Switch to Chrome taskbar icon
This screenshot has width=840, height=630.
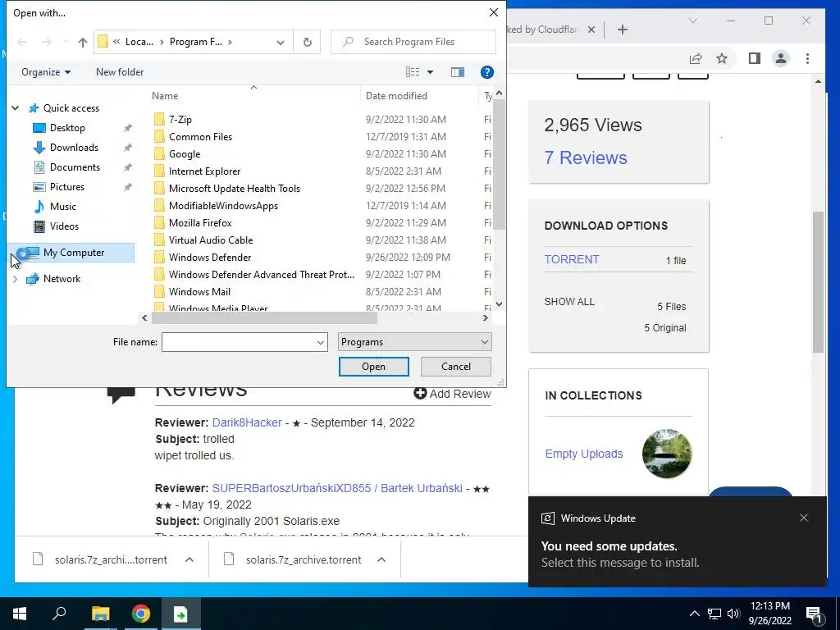click(141, 614)
